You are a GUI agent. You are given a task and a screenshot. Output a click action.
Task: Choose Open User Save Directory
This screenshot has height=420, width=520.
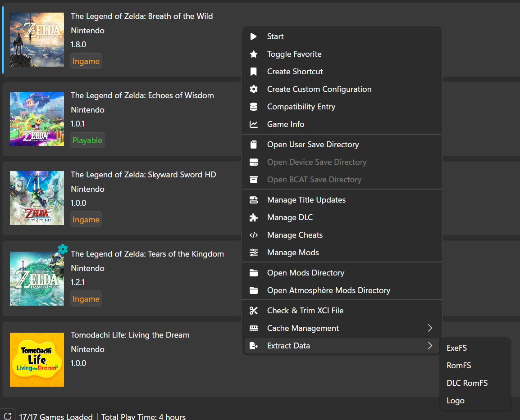pyautogui.click(x=342, y=145)
